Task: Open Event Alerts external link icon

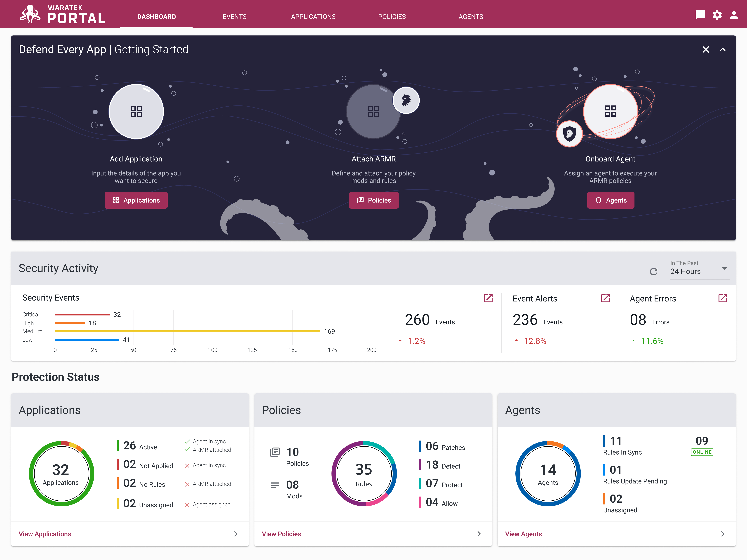Action: [x=606, y=298]
